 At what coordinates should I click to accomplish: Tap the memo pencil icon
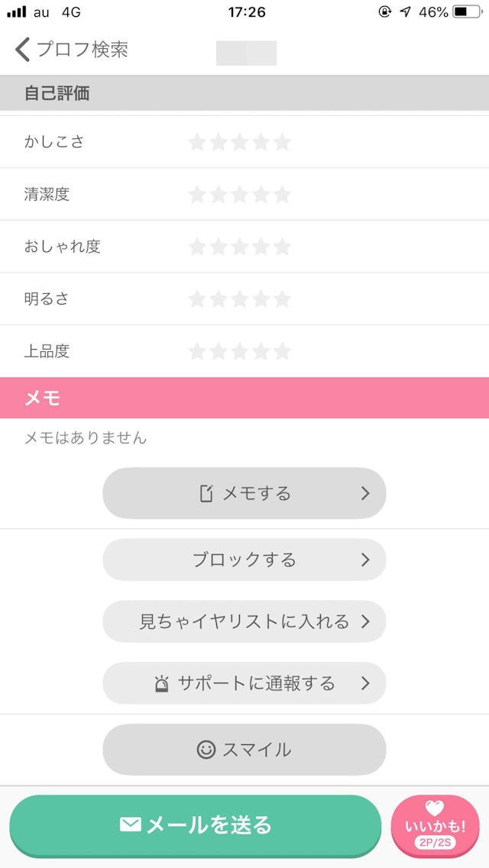tap(206, 493)
